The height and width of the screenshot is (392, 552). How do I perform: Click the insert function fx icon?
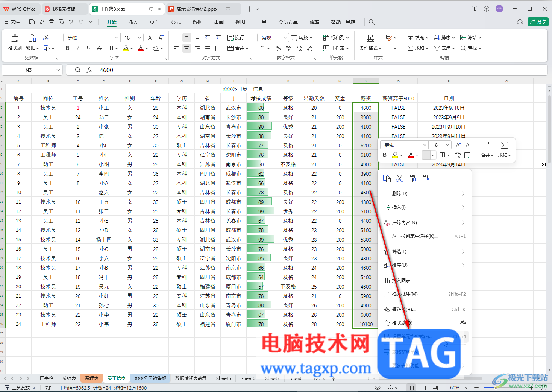click(89, 70)
